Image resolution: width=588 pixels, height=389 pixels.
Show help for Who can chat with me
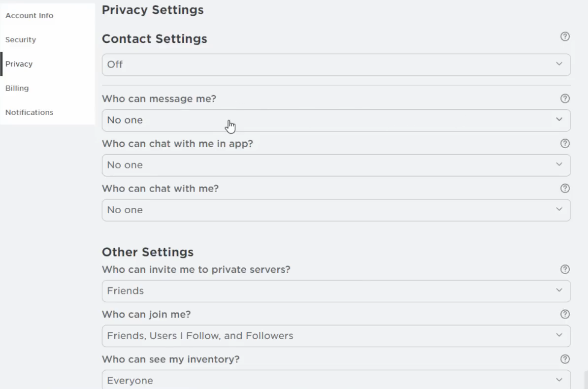565,188
